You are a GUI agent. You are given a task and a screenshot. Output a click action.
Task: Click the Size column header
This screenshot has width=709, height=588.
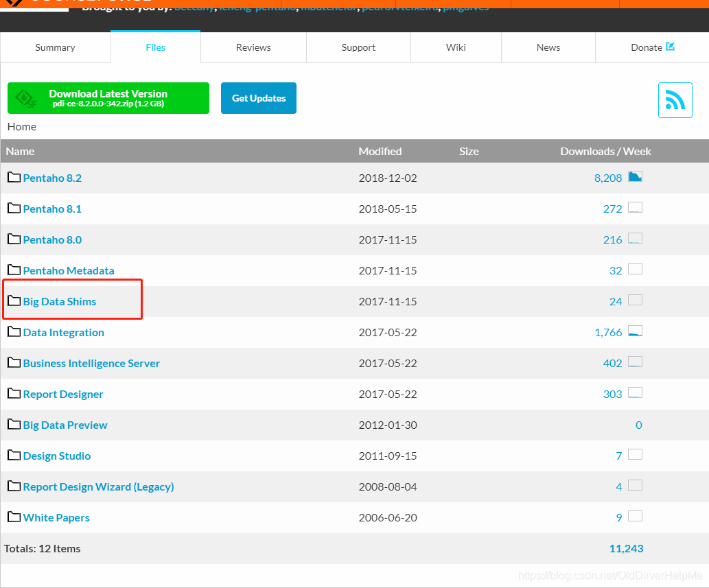469,152
